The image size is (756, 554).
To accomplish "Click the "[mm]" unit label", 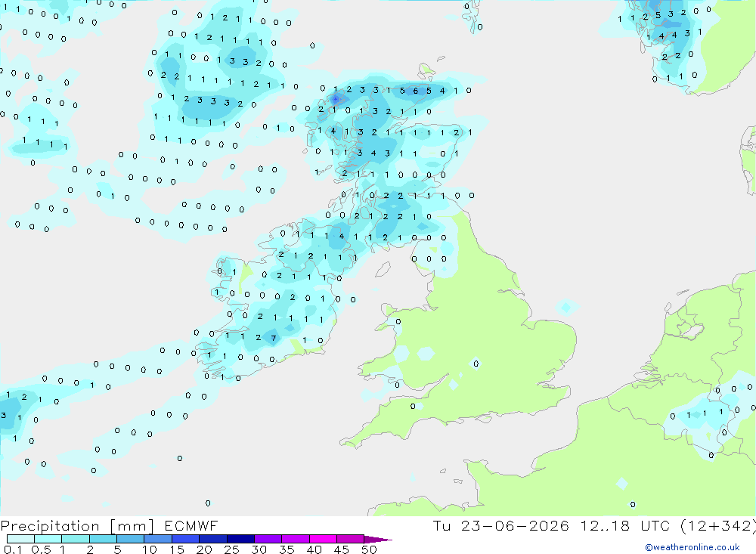I will click(132, 526).
